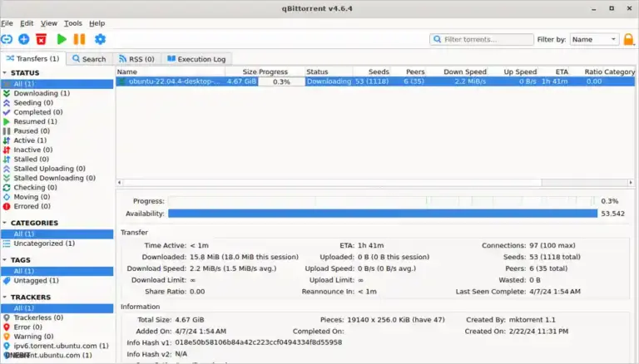Click the Add Torrent Link toolbar icon
This screenshot has height=364, width=639.
coord(7,40)
